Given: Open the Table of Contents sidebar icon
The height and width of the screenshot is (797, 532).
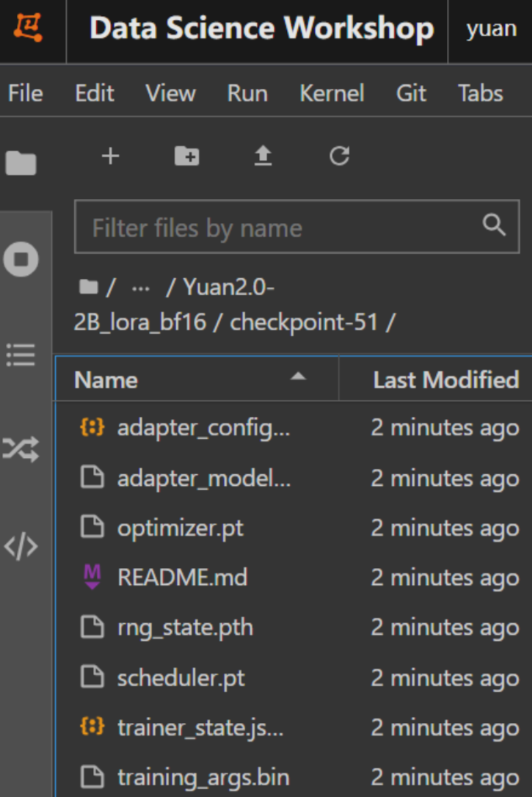Looking at the screenshot, I should (x=21, y=354).
